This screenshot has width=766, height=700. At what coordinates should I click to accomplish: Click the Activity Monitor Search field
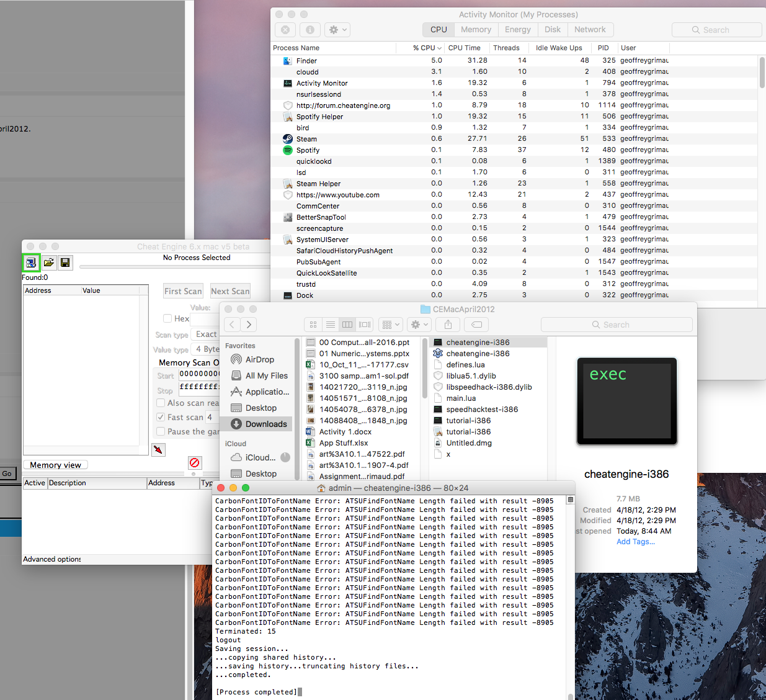(x=716, y=30)
